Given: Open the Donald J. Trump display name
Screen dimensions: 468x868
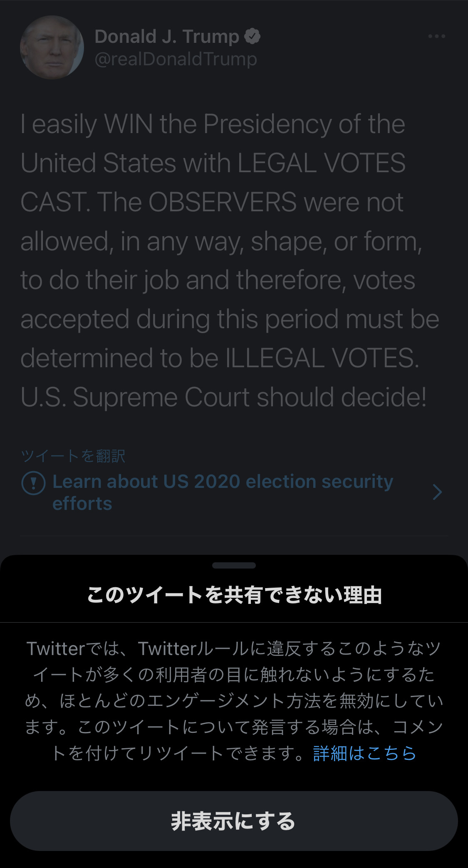Looking at the screenshot, I should pyautogui.click(x=167, y=37).
